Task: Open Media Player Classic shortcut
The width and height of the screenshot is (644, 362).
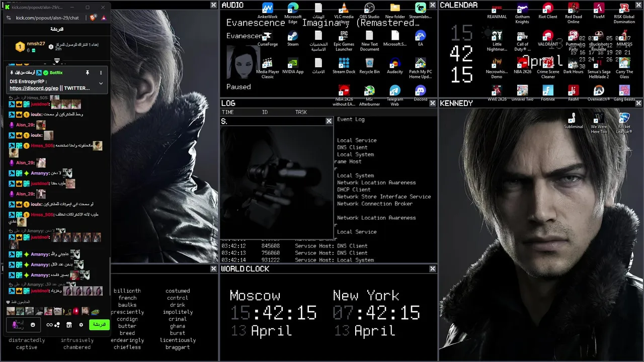Action: pyautogui.click(x=268, y=68)
